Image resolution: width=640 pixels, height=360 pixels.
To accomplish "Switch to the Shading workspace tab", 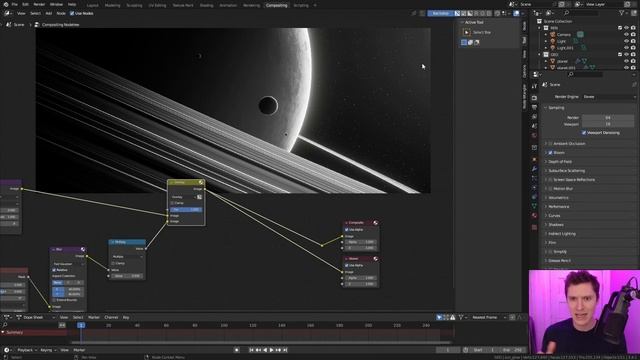I will tap(207, 5).
